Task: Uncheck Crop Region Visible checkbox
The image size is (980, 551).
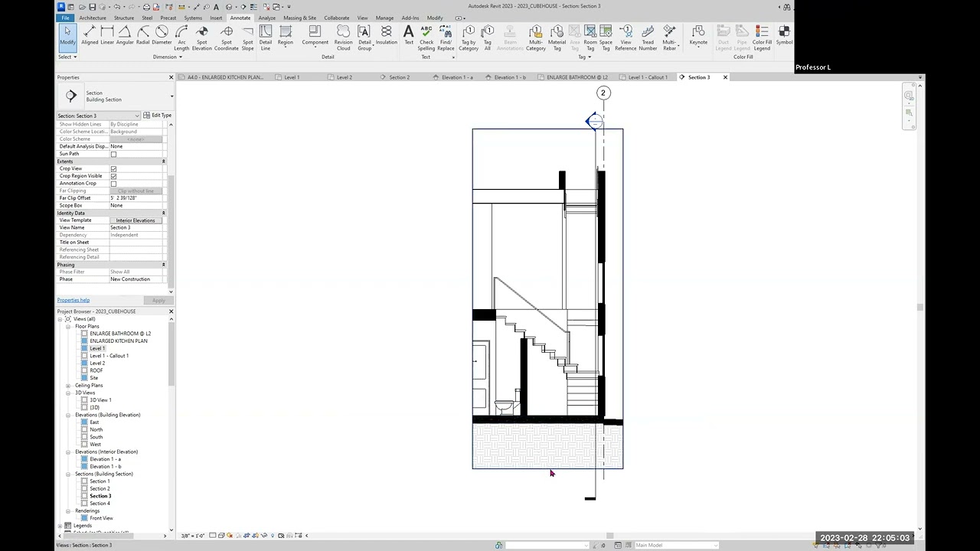Action: [x=113, y=176]
